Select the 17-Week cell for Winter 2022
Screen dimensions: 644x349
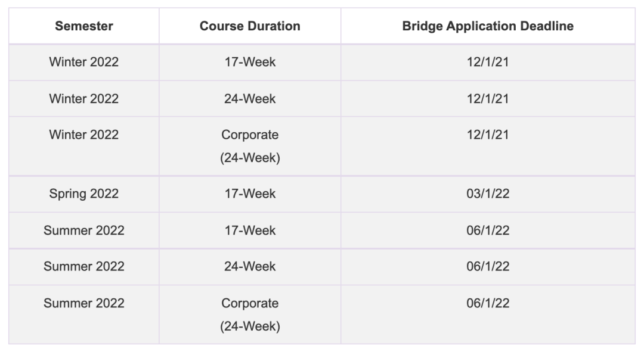pyautogui.click(x=250, y=62)
